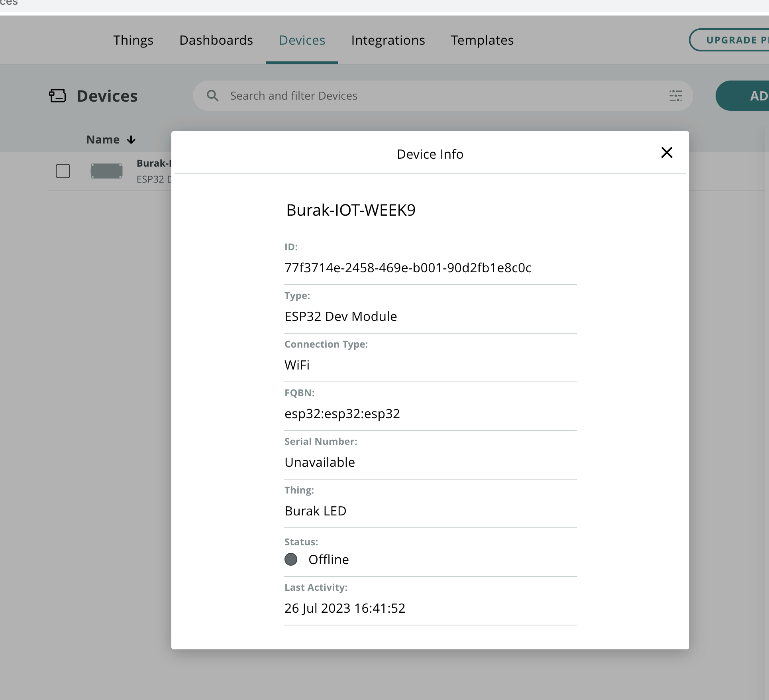Select the Burak device row checkbox
Viewport: 769px width, 700px height.
click(63, 171)
